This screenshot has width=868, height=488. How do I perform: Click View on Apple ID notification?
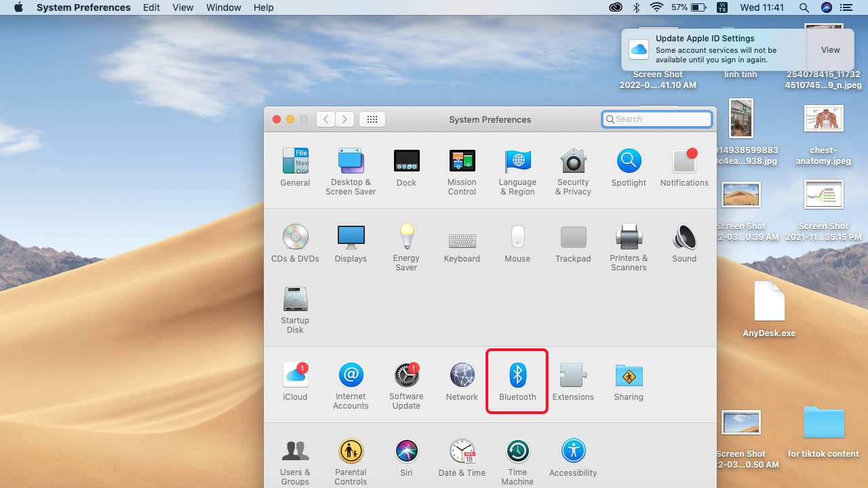[831, 50]
